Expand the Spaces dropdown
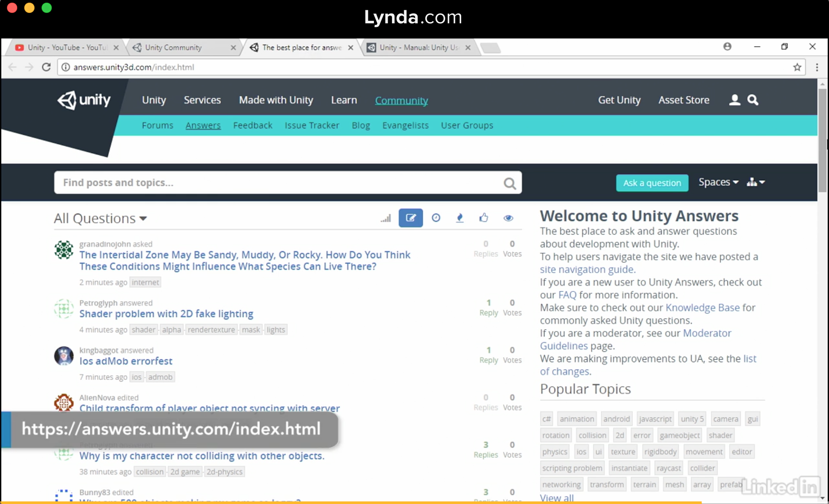 click(718, 182)
